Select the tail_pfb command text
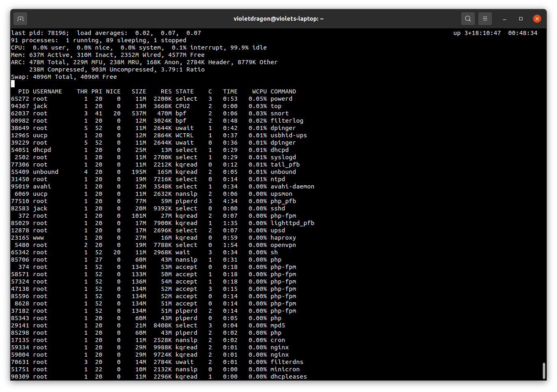The image size is (557, 392). (x=285, y=165)
